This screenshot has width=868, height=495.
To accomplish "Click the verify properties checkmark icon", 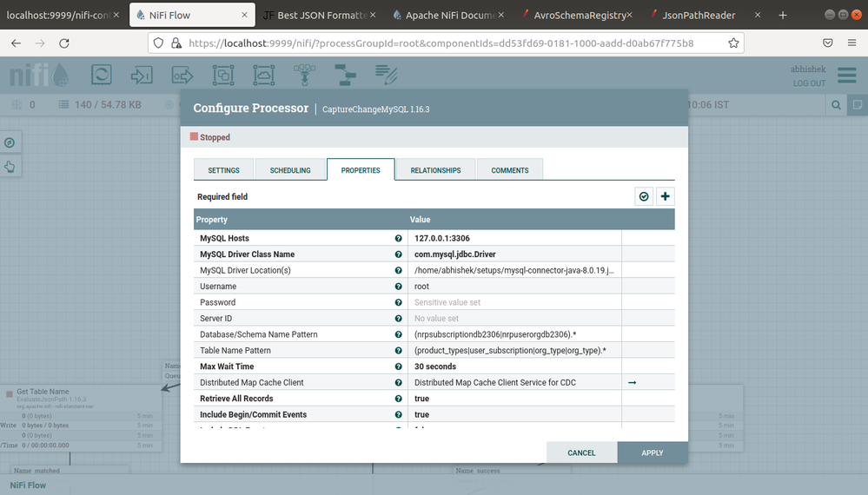I will 644,196.
